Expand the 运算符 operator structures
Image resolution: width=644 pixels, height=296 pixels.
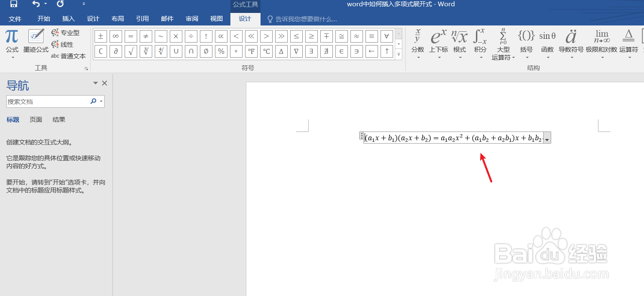coord(629,44)
